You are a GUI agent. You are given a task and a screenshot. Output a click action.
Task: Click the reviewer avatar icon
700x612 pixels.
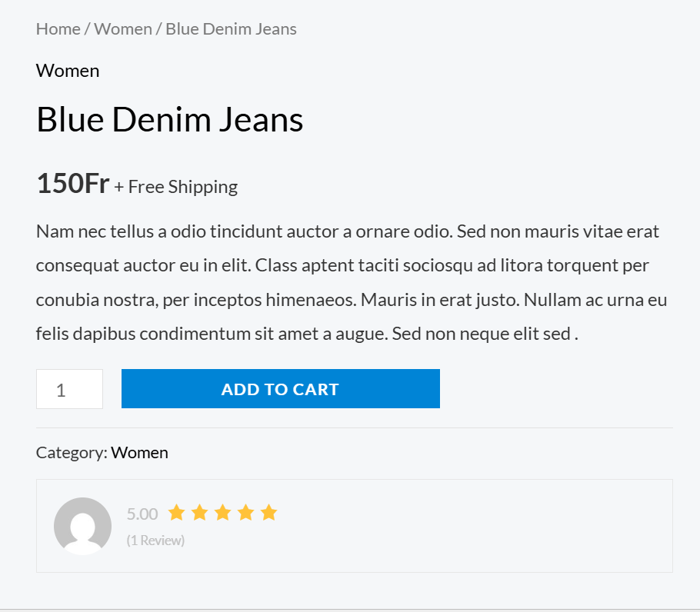(x=82, y=526)
